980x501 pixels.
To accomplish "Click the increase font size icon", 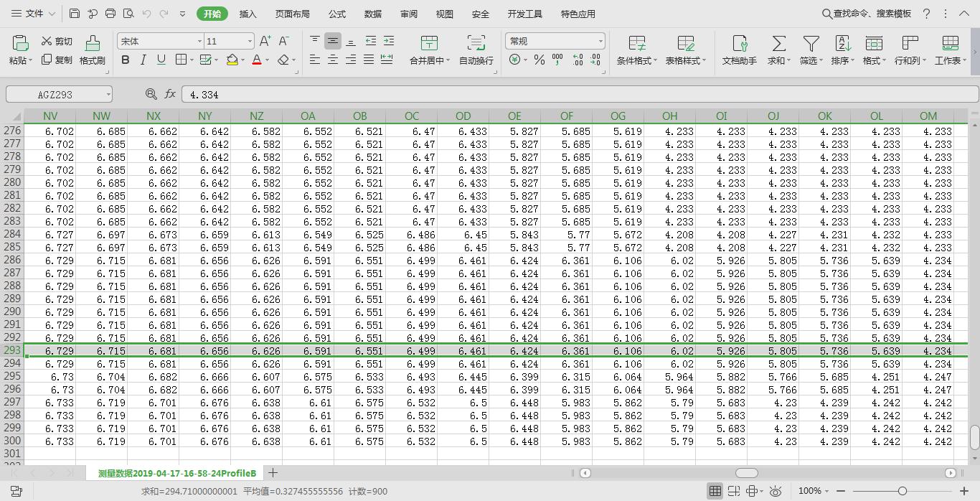I will 265,42.
